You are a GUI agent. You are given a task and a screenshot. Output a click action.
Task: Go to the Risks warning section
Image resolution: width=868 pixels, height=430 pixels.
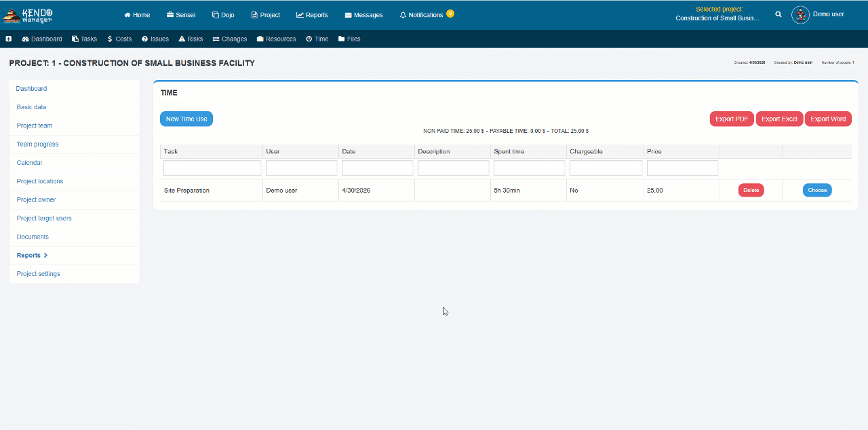(191, 39)
